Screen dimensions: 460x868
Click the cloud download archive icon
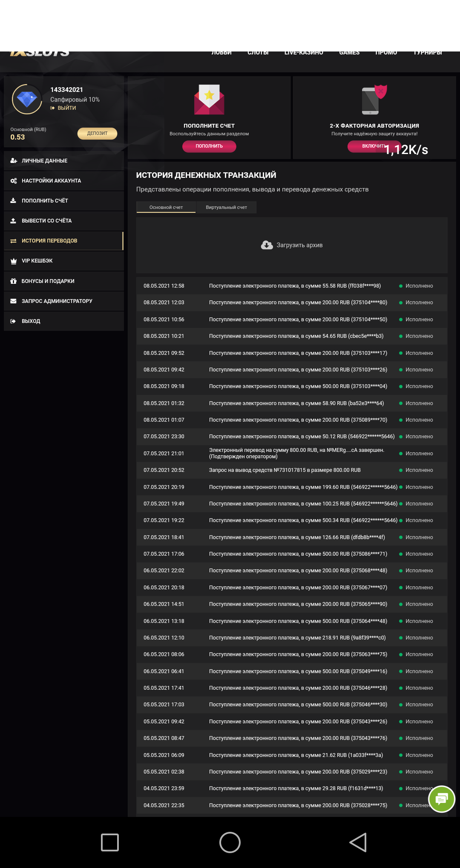[x=267, y=245]
